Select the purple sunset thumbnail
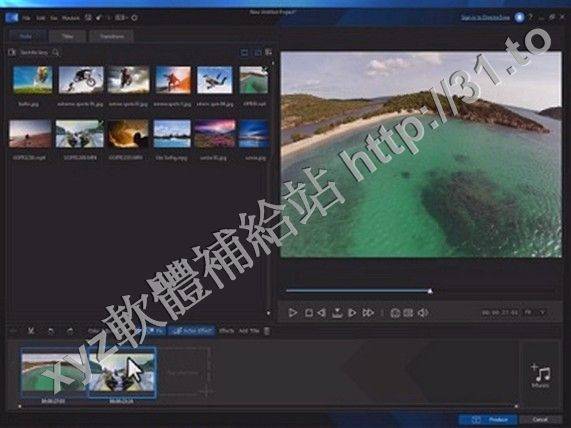571x428 pixels. coord(215,134)
